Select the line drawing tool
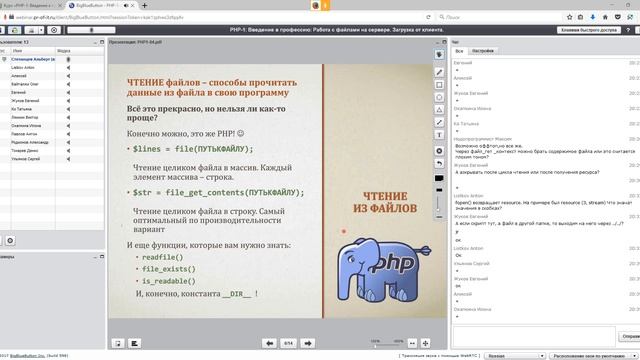This screenshot has height=360, width=640. (x=439, y=122)
